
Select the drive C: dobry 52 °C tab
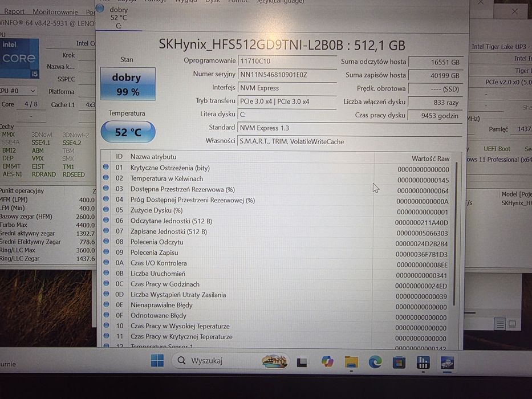(118, 17)
